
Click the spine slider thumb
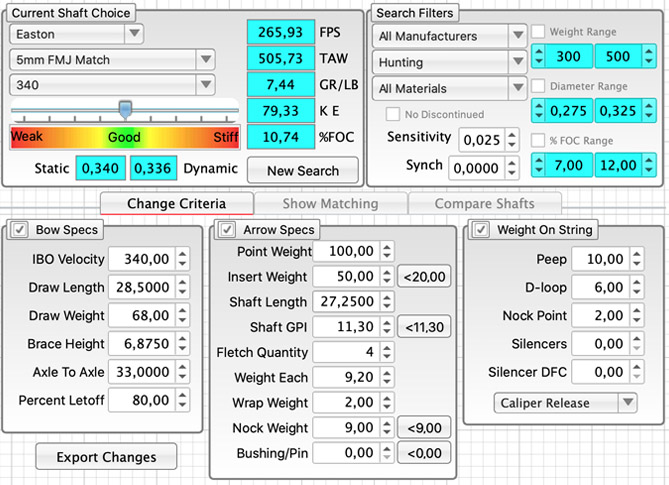pos(125,109)
